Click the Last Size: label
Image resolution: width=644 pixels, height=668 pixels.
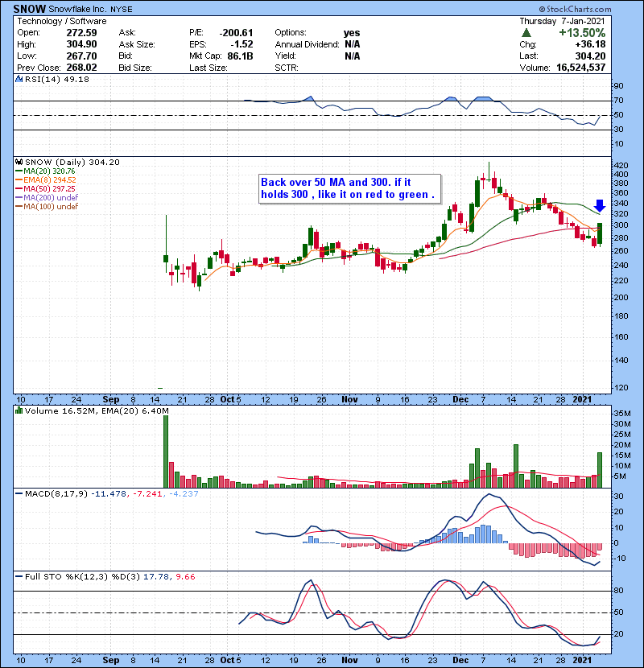point(208,68)
